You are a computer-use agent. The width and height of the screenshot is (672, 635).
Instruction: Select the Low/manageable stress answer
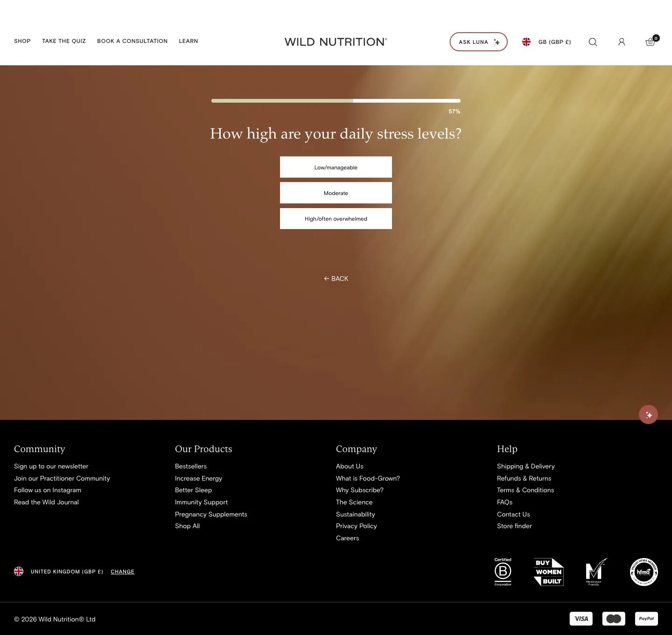(x=336, y=167)
